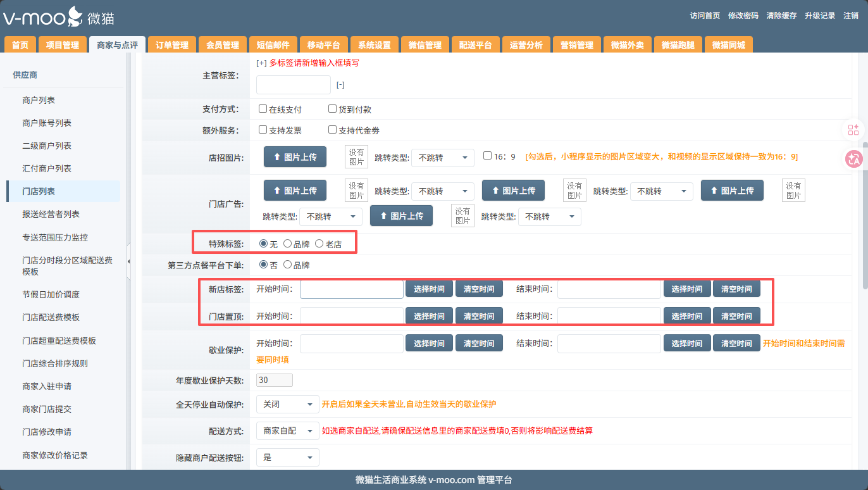Click the 修改密码 link in header
Viewport: 868px width, 490px height.
pos(743,16)
